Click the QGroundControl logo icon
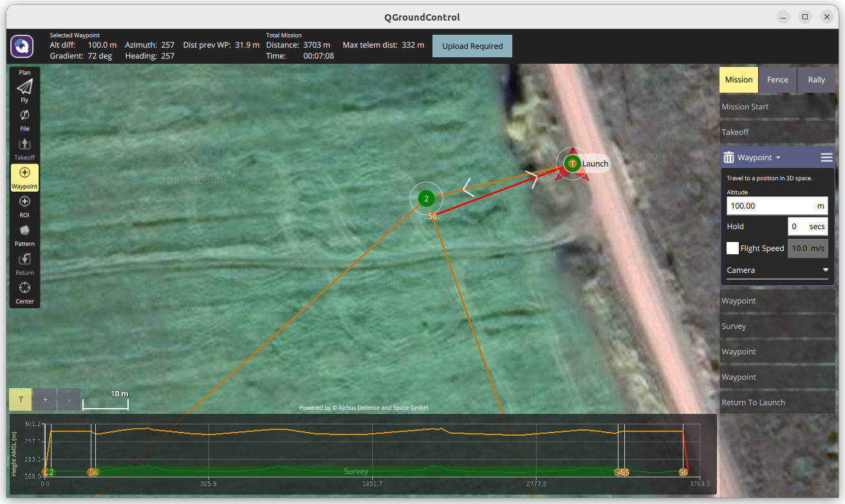 click(22, 46)
